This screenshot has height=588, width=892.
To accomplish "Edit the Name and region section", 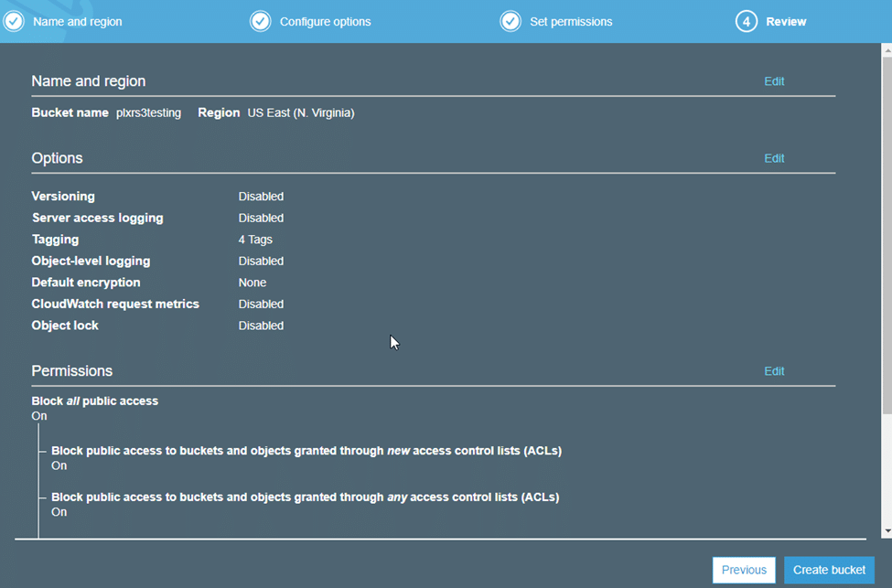I will click(774, 81).
